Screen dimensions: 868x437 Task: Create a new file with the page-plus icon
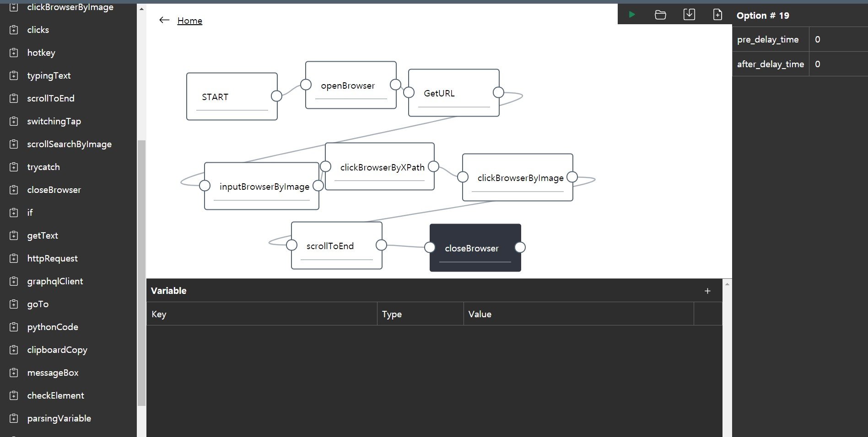click(717, 15)
